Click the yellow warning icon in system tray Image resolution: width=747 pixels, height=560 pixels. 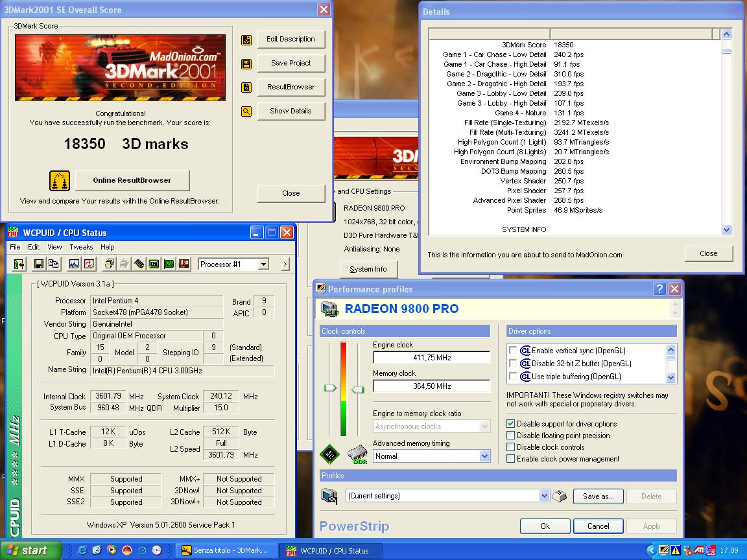675,550
